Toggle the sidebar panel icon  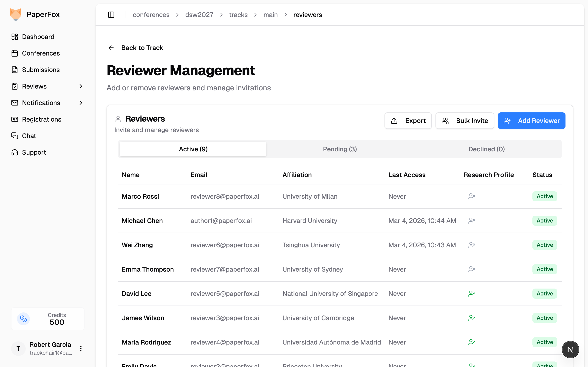[x=111, y=15]
